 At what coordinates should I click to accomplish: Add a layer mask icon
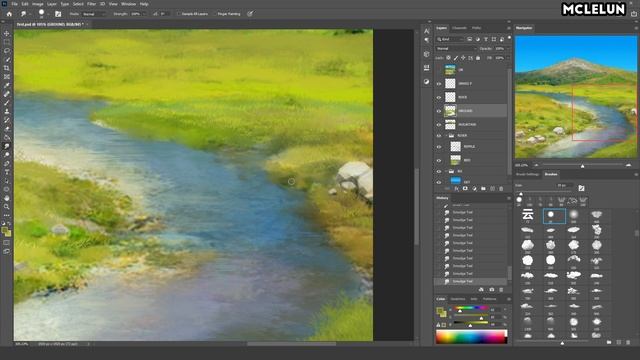coord(465,189)
